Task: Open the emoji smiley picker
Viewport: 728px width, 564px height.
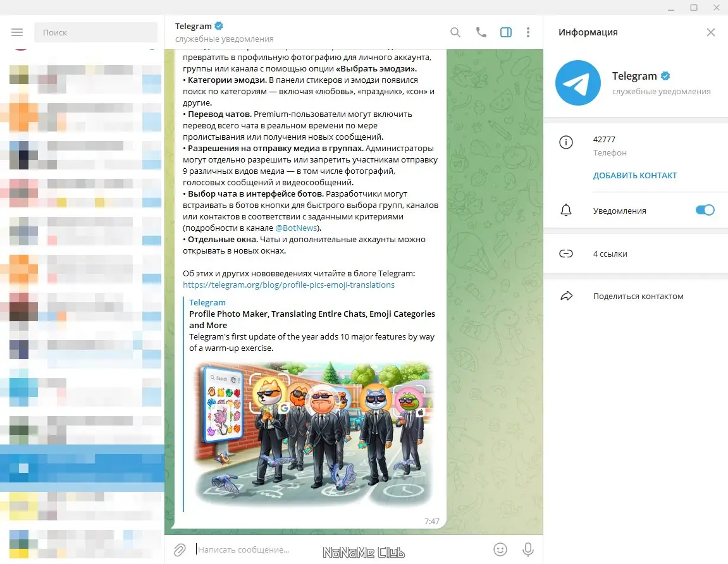Action: [500, 549]
